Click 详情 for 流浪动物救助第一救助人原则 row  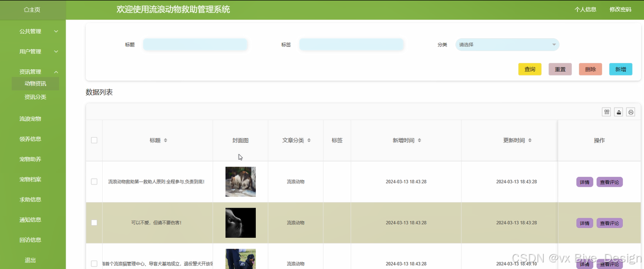click(584, 182)
